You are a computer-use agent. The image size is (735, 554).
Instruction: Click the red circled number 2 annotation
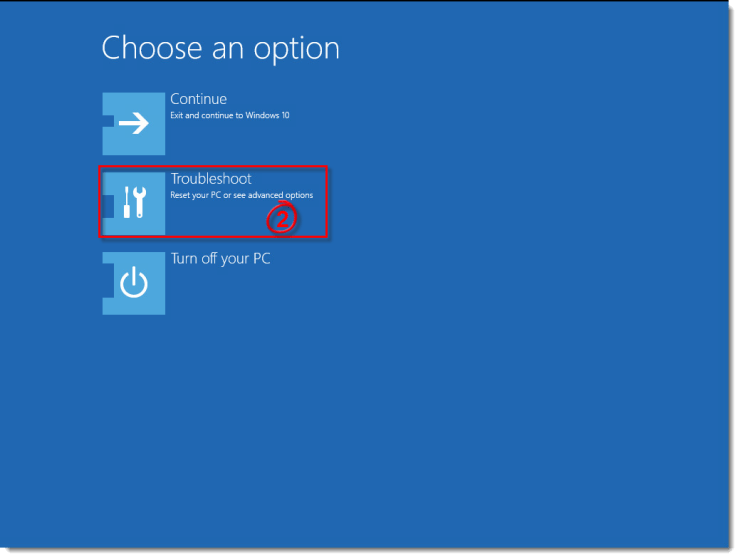(282, 218)
